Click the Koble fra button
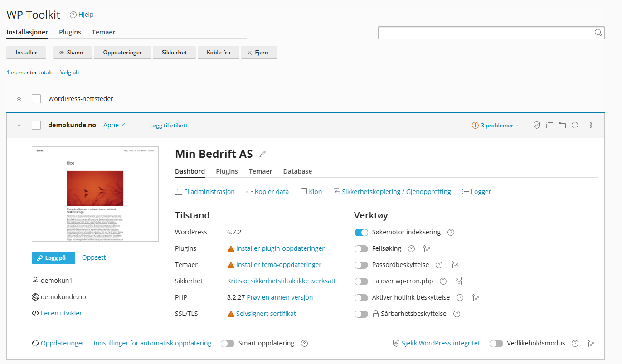 (219, 53)
